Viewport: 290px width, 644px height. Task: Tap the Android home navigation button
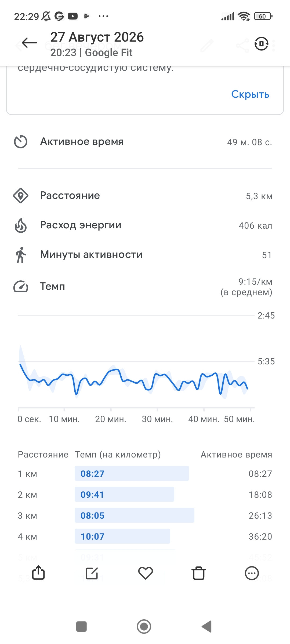point(144,627)
